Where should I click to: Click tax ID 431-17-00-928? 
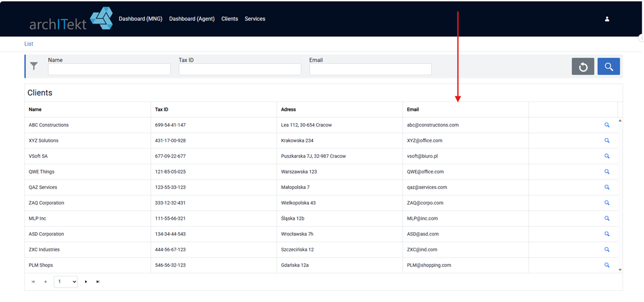point(170,141)
